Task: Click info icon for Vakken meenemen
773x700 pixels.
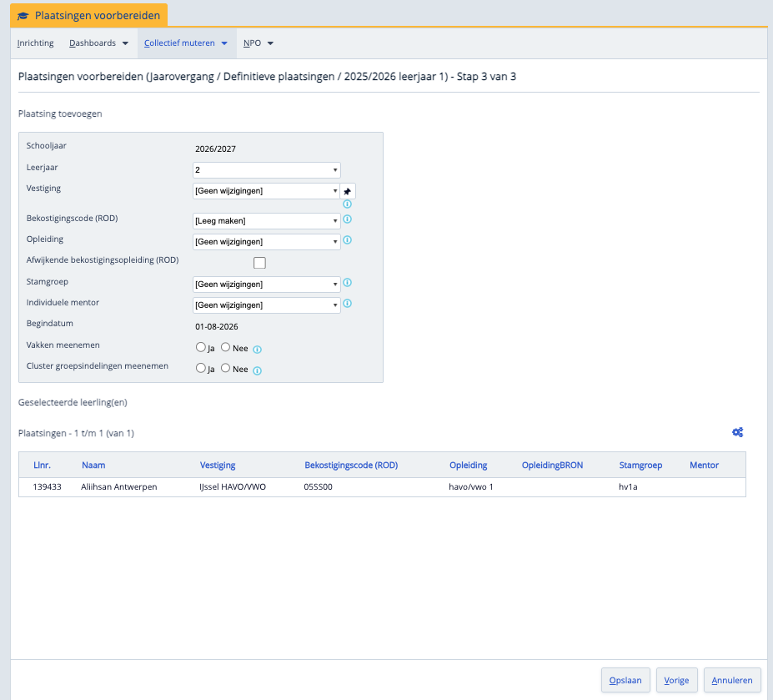Action: 257,350
